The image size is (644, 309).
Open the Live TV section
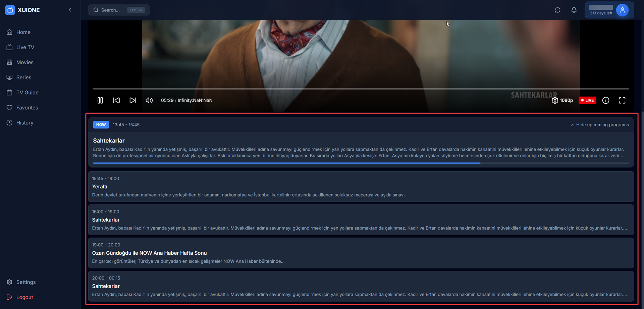point(25,47)
